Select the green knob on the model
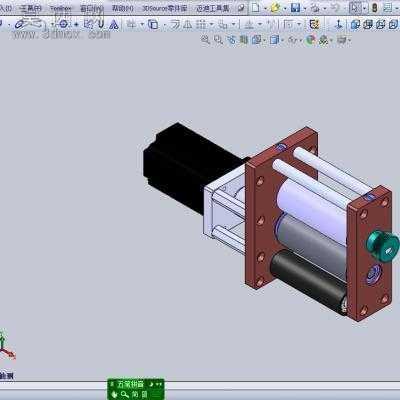400x400 pixels. (383, 246)
